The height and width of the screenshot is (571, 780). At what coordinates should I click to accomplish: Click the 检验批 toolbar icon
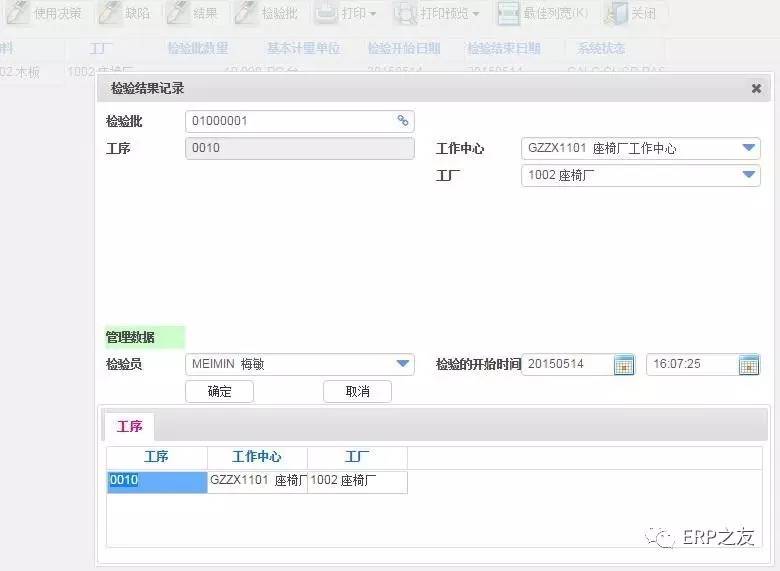(x=246, y=14)
